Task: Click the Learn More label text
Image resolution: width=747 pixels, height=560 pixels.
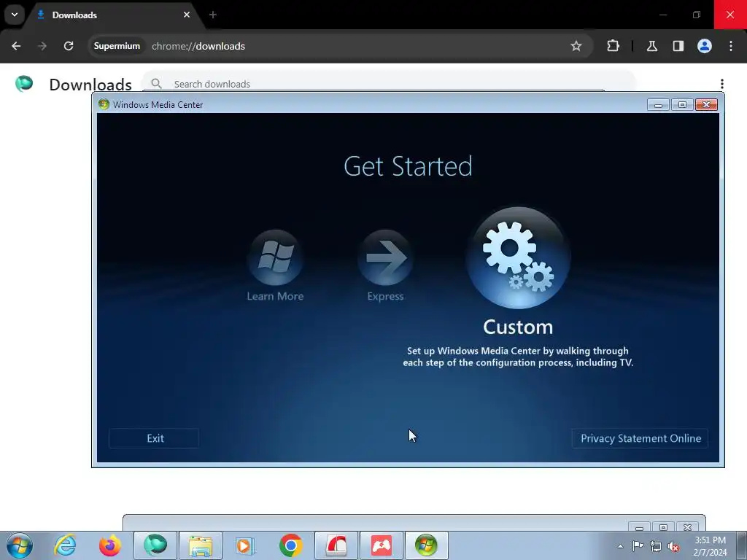Action: point(275,296)
